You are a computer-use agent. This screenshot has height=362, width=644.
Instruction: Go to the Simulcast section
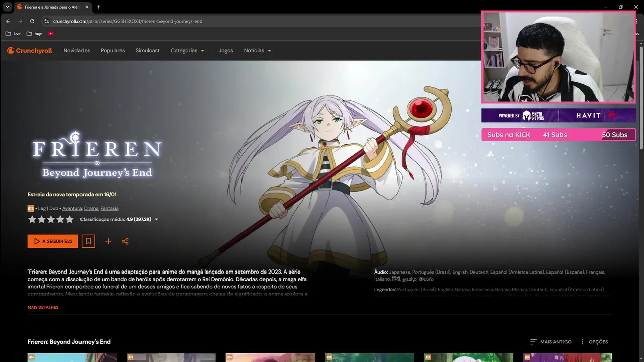pos(147,51)
